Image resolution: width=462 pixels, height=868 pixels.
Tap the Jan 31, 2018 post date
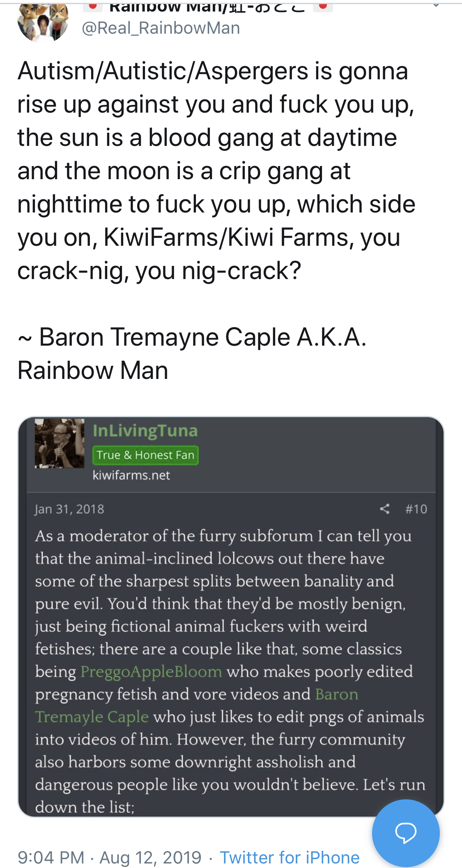click(x=69, y=509)
